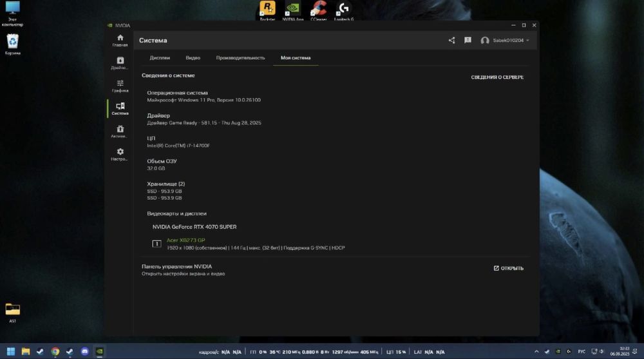
Task: Open File Explorer from taskbar
Action: point(26,352)
